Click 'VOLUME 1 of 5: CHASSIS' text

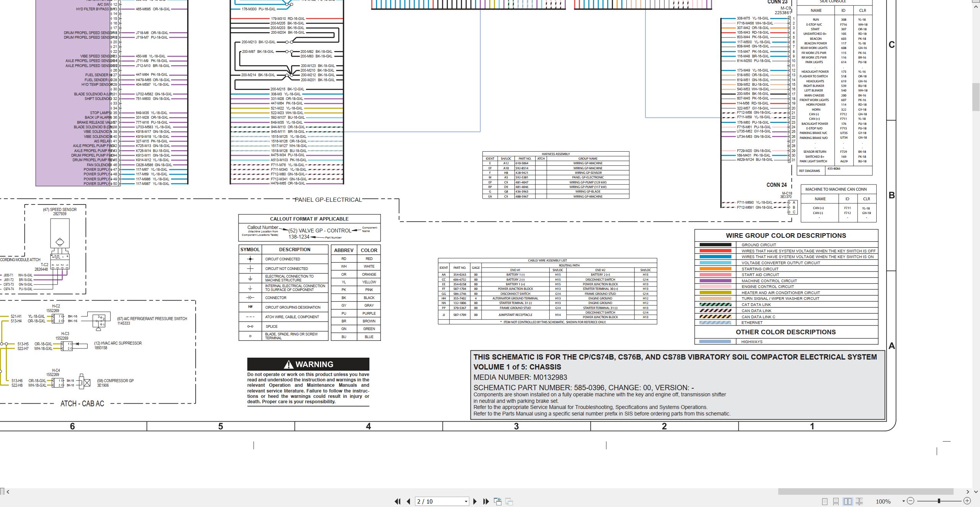[x=517, y=367]
